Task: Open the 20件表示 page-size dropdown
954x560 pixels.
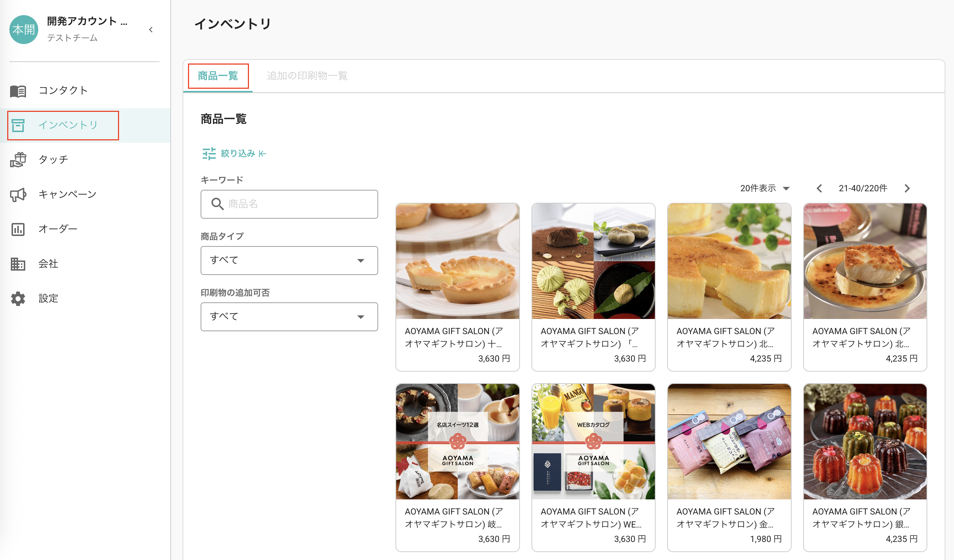Action: point(765,188)
